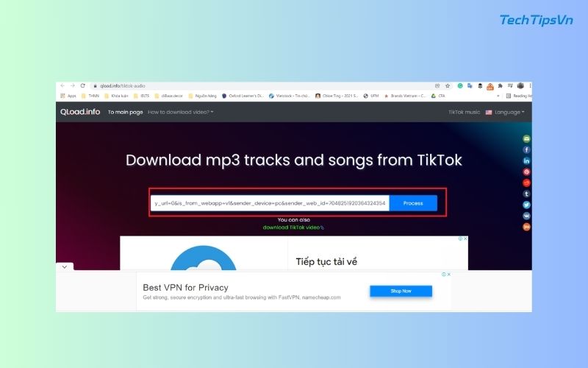The height and width of the screenshot is (368, 588).
Task: Open the Chrome profile avatar
Action: [x=520, y=85]
